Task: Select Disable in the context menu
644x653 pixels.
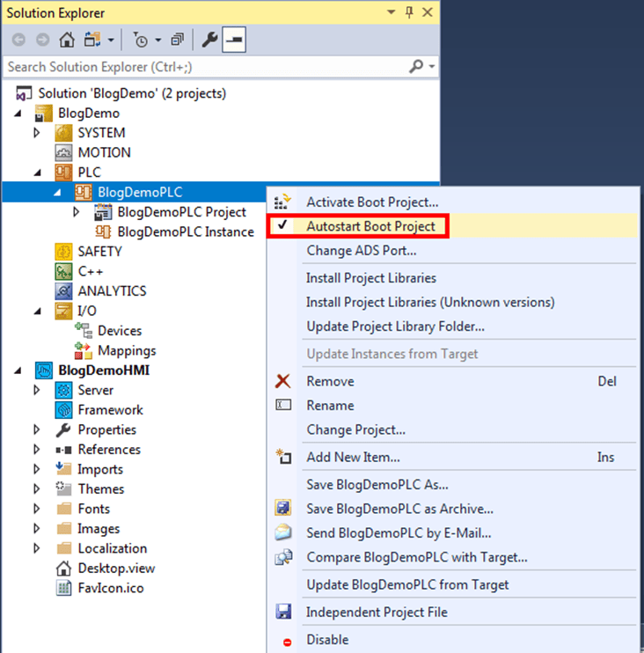Action: [x=327, y=640]
